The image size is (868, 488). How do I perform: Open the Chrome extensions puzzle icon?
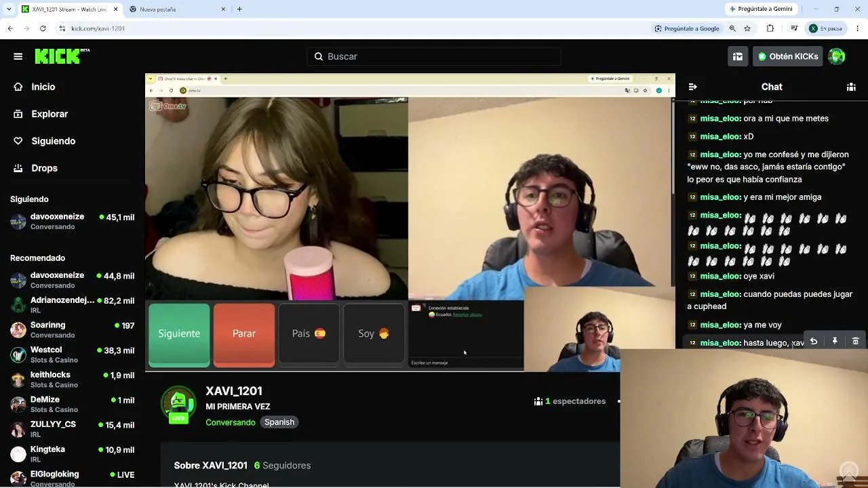[x=770, y=28]
